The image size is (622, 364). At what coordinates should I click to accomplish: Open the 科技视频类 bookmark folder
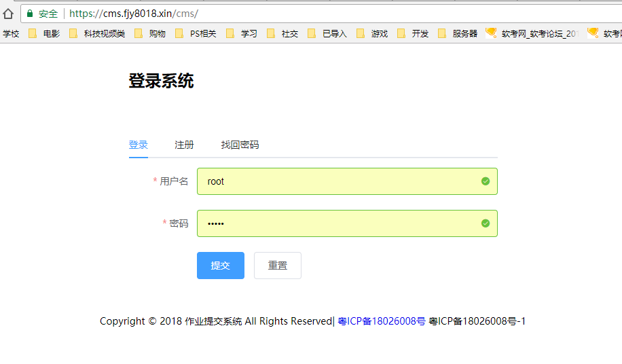tap(97, 33)
